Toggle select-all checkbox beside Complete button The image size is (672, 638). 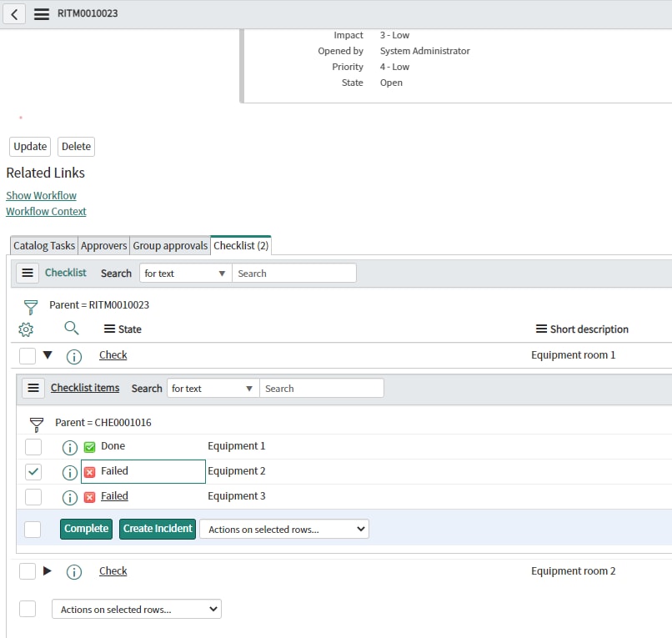tap(33, 529)
